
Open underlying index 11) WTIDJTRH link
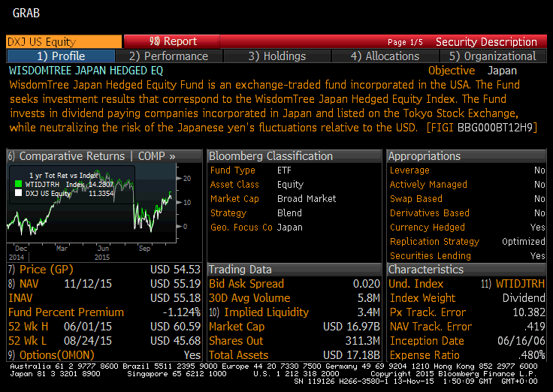point(513,284)
